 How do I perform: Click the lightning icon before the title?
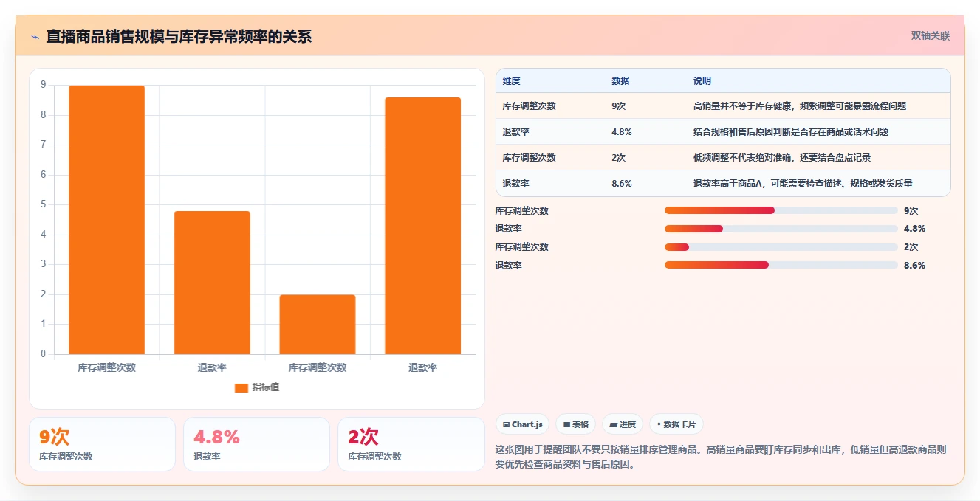(35, 37)
